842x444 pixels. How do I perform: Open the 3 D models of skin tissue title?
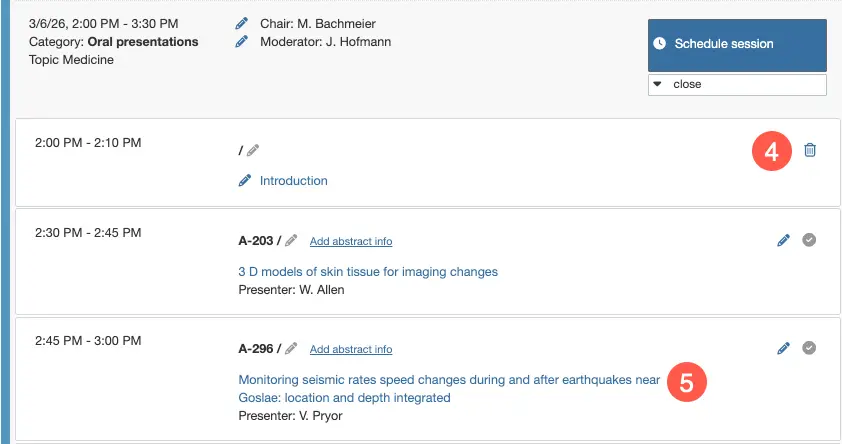[367, 271]
